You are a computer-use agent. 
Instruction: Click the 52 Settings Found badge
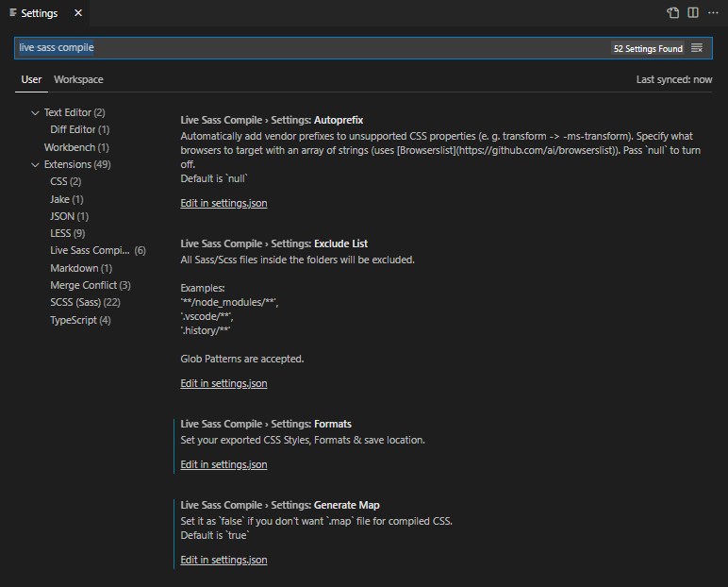648,48
